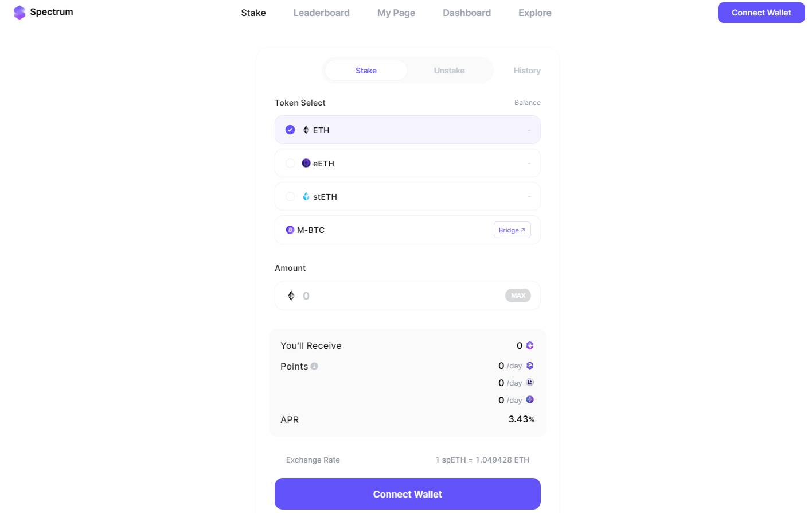Viewport: 812px width, 513px height.
Task: Click the stETH droplet icon
Action: pos(306,196)
